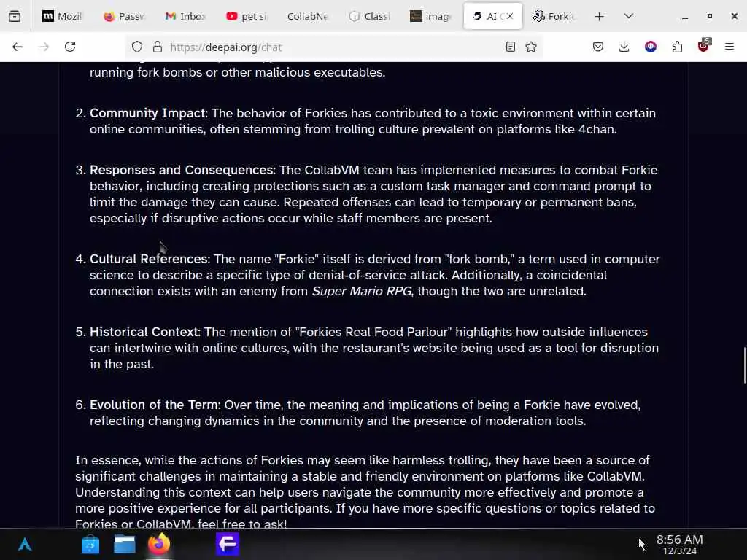Viewport: 747px width, 560px height.
Task: Switch to the Gmail Inbox tab
Action: coord(185,16)
